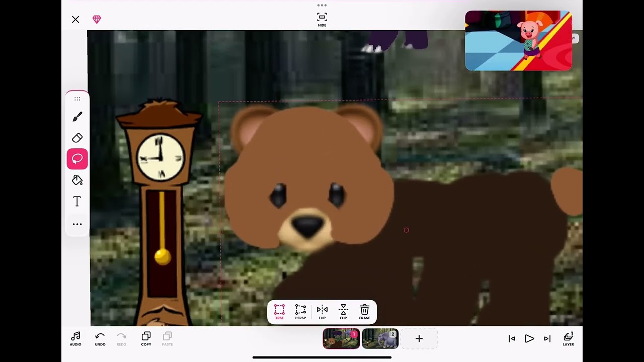Choose TRSF transform option

(279, 312)
